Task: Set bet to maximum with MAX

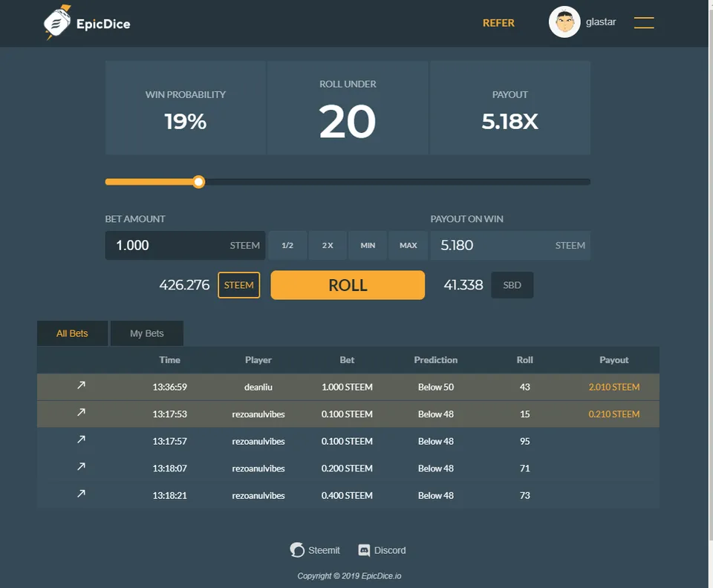Action: pyautogui.click(x=408, y=246)
